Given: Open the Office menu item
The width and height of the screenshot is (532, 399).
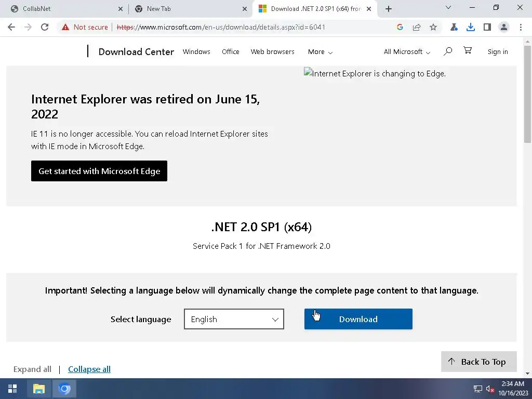Looking at the screenshot, I should [231, 52].
